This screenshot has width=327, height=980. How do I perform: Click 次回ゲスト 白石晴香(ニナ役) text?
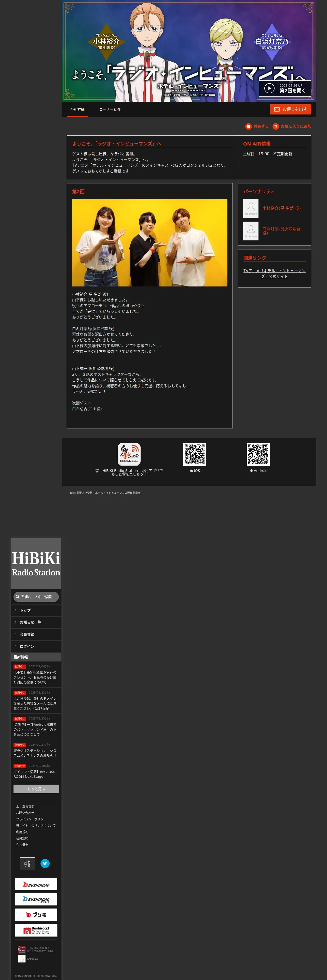[x=87, y=406]
